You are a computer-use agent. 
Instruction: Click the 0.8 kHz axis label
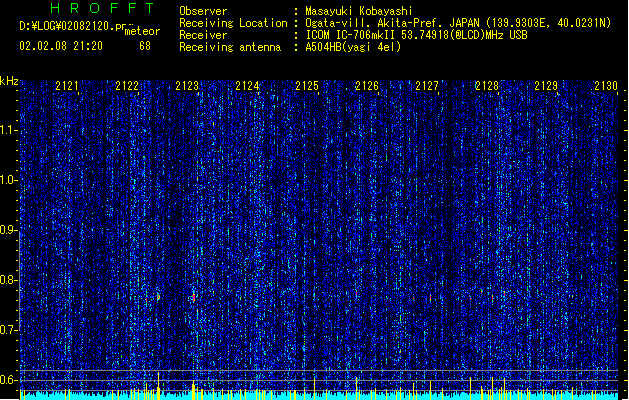coord(8,280)
